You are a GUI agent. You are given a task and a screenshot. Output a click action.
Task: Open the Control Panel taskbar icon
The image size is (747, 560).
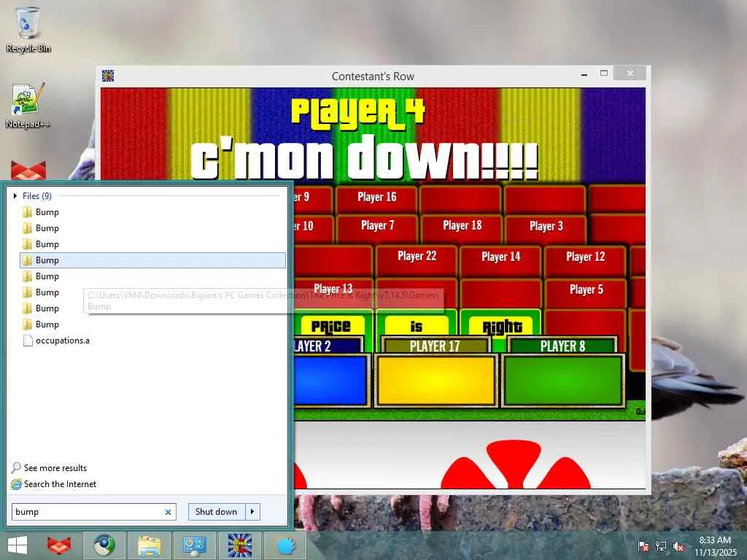point(194,545)
